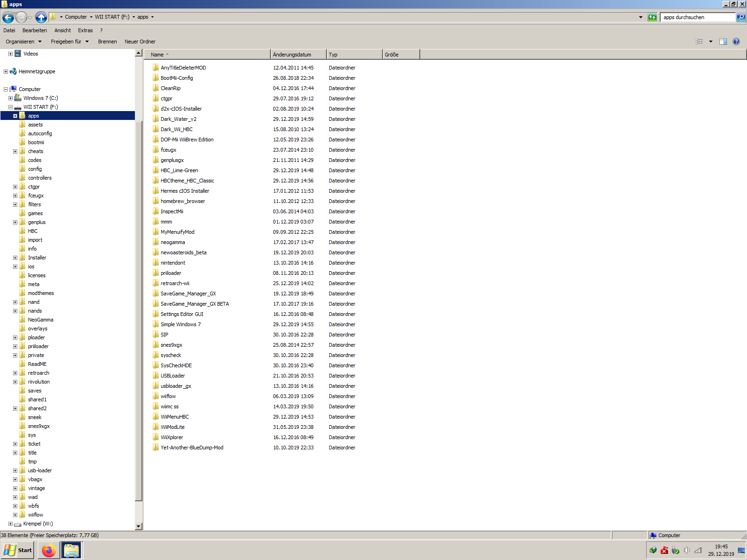Open the Extras menu
The image size is (747, 560).
coord(85,30)
